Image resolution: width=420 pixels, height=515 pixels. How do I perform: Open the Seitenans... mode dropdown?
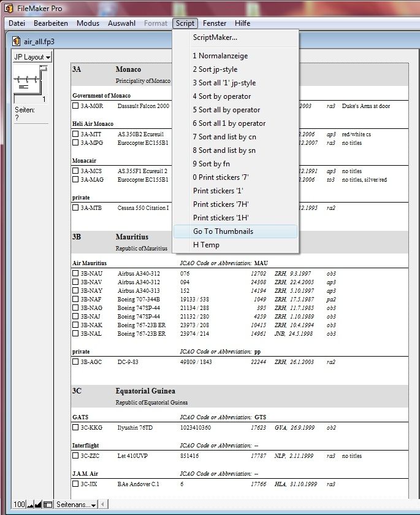[x=76, y=505]
